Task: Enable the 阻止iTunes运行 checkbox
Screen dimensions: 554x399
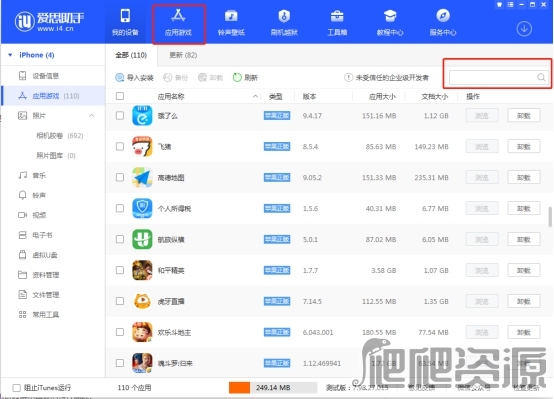Action: click(x=16, y=388)
